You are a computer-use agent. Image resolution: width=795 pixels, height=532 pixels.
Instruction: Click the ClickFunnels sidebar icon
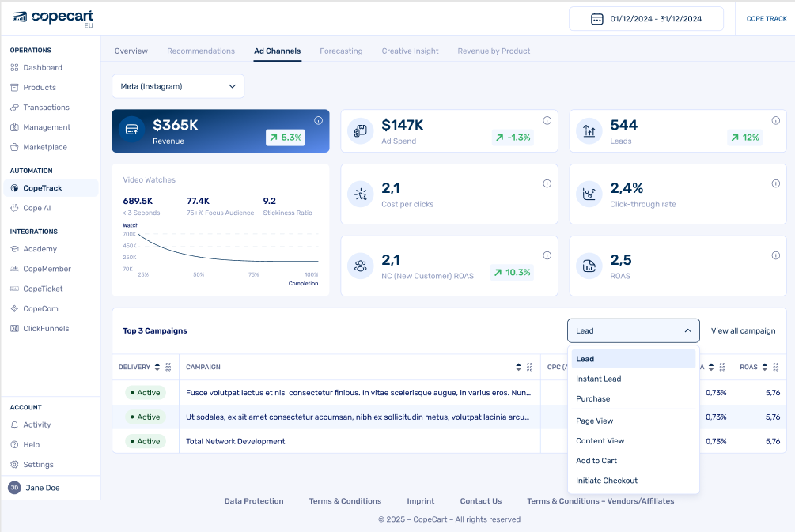click(x=14, y=328)
